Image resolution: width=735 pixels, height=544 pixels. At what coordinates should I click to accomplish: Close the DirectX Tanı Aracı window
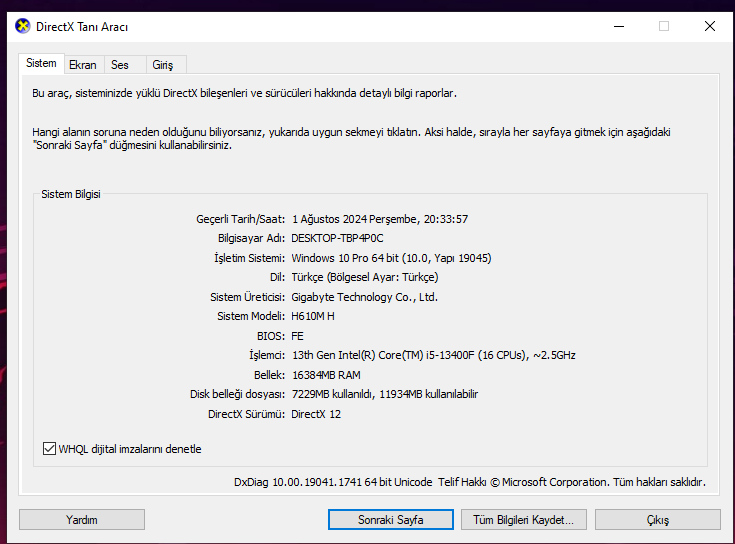coord(710,26)
